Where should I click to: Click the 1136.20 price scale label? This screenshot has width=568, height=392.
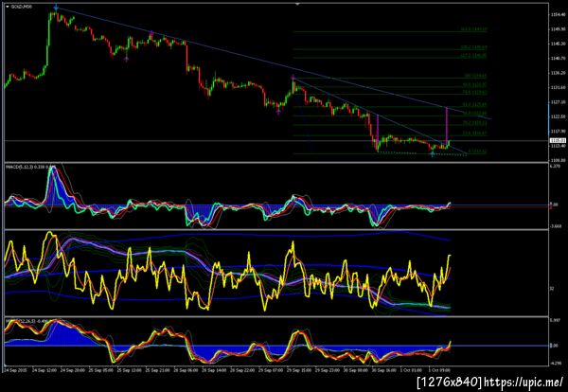[558, 73]
